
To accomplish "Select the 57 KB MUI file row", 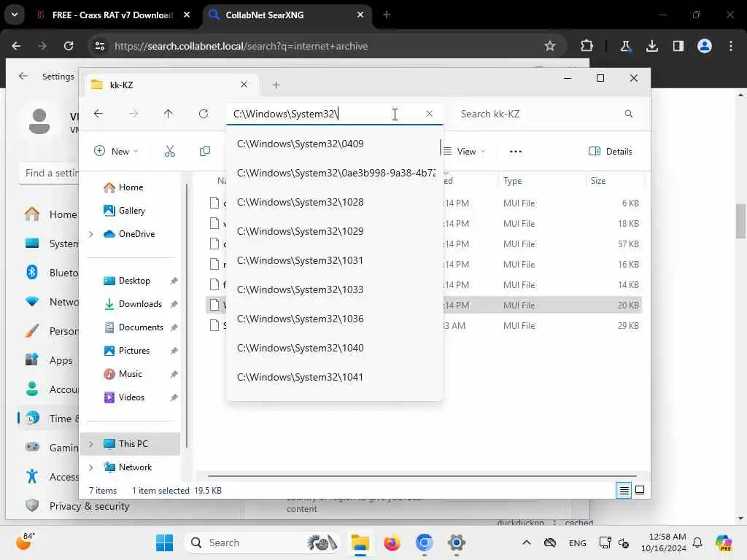I will [x=424, y=244].
